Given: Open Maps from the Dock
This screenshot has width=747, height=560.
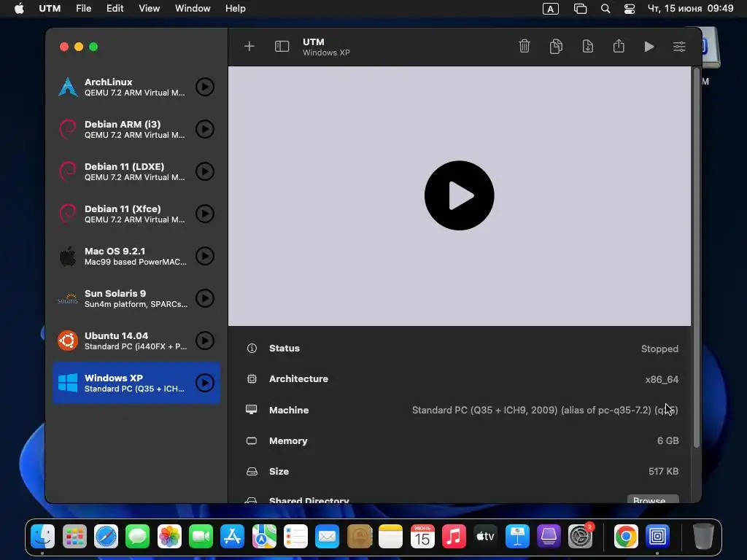Looking at the screenshot, I should tap(264, 537).
